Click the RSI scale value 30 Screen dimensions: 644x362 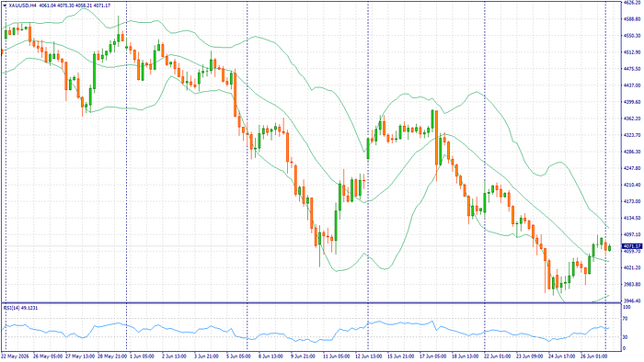tap(626, 337)
